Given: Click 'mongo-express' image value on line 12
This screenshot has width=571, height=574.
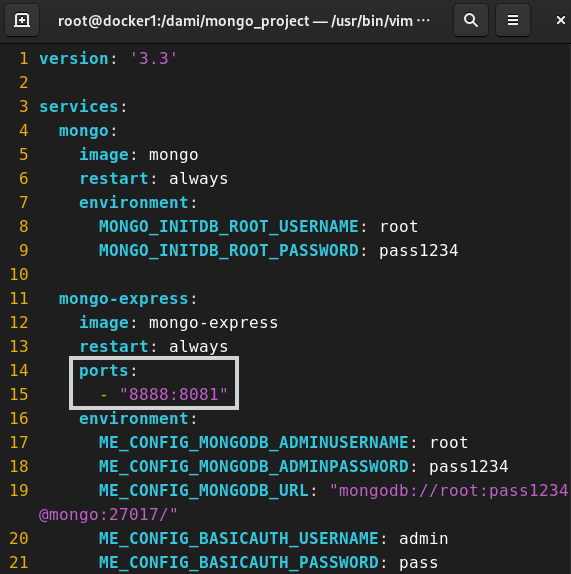Looking at the screenshot, I should [x=213, y=323].
